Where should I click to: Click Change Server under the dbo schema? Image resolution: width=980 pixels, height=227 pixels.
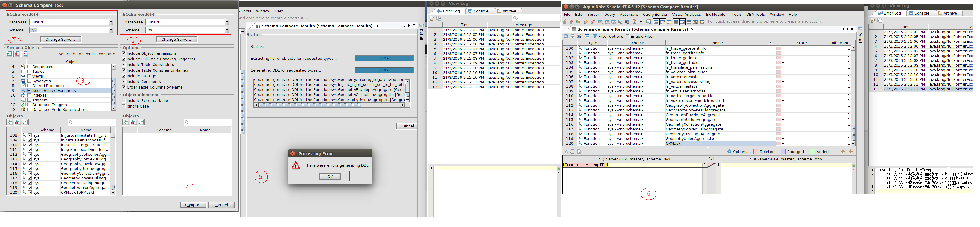coord(177,40)
